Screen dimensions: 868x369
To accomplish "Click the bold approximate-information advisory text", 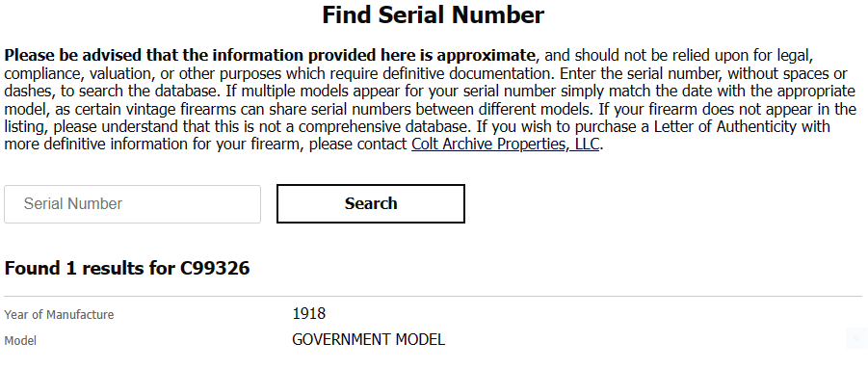I will click(x=270, y=56).
